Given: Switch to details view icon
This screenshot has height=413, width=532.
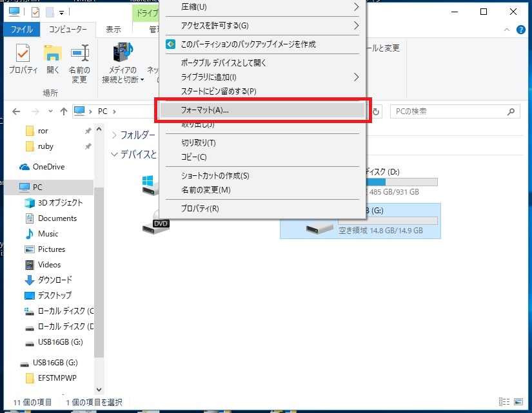Looking at the screenshot, I should pos(504,402).
